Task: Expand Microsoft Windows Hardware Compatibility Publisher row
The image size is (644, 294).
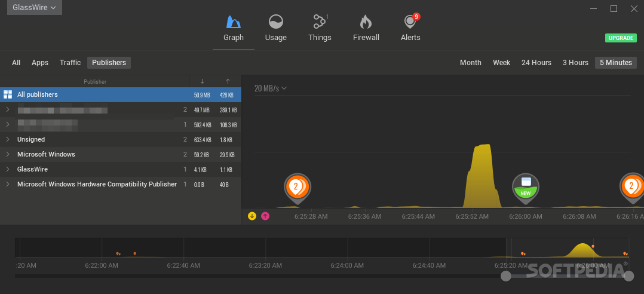Action: point(7,184)
